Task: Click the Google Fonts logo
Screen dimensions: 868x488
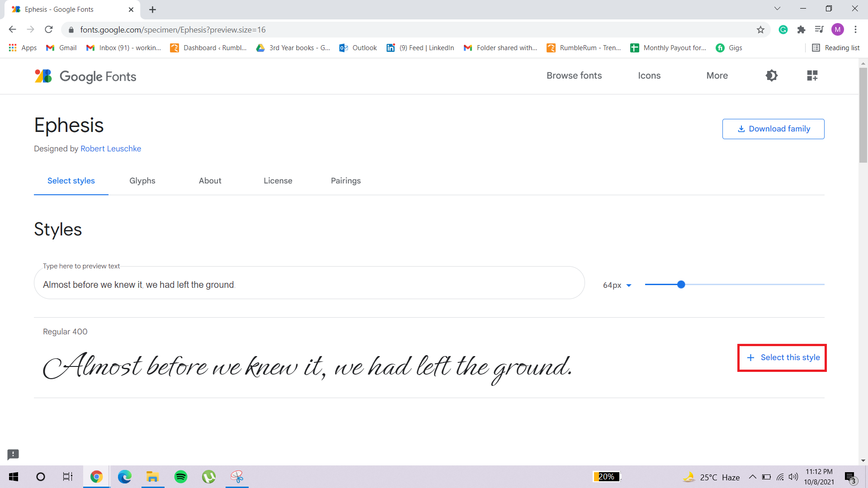Action: (x=85, y=76)
